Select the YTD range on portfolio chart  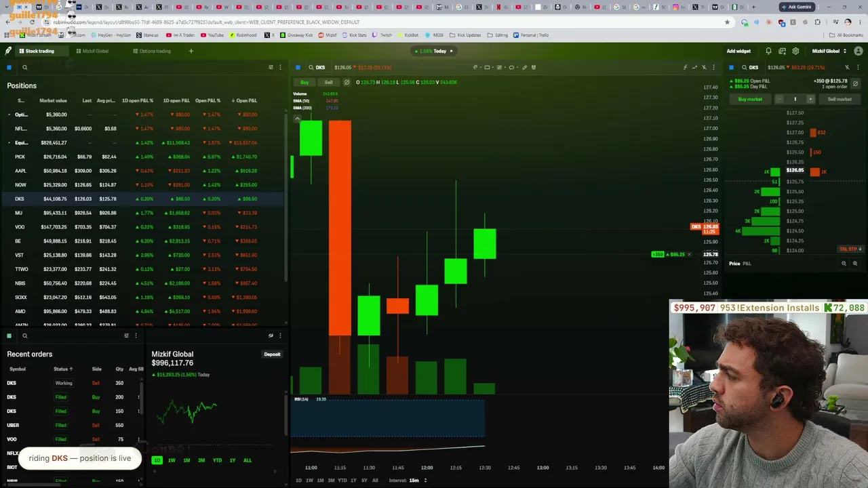coord(217,460)
